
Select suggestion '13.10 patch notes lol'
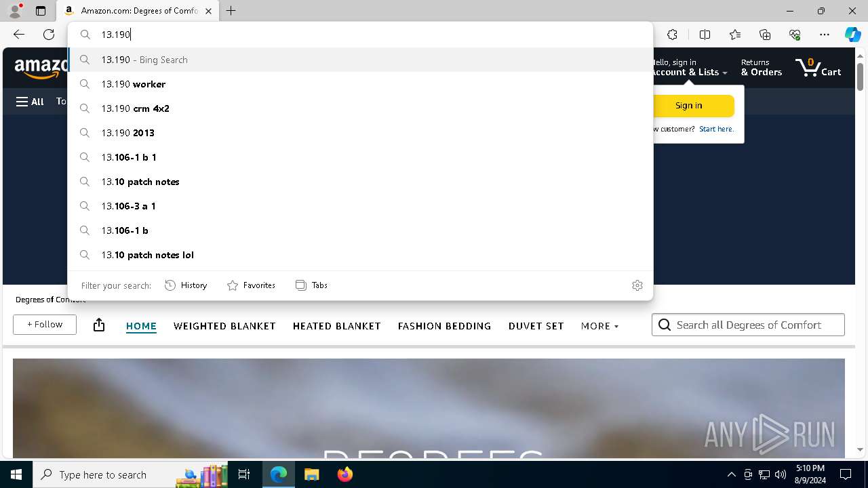(x=360, y=255)
